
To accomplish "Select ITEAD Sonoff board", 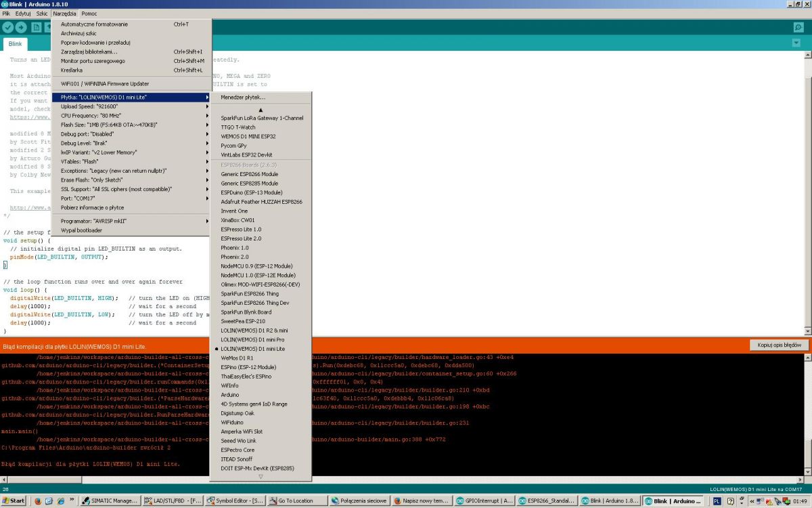I will (x=261, y=459).
